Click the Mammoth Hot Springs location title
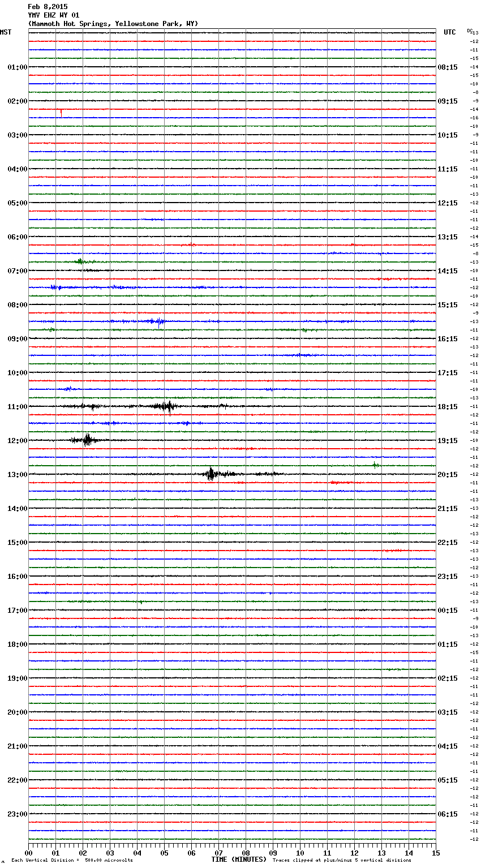This screenshot has height=868, width=481. pyautogui.click(x=113, y=24)
